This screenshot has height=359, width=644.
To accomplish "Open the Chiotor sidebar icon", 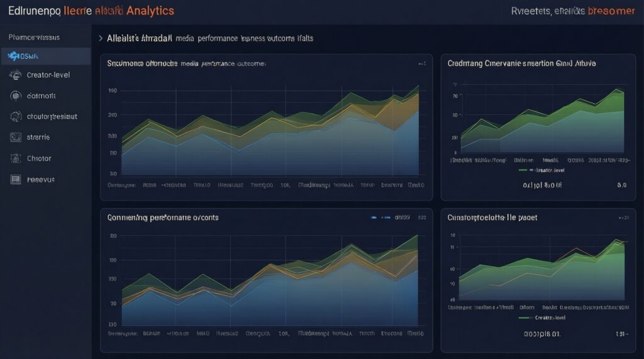I will point(16,158).
